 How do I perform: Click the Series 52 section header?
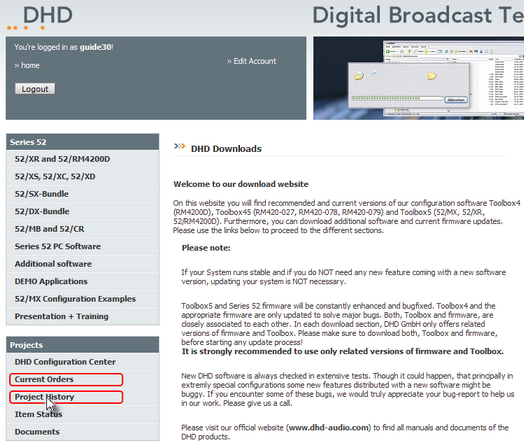(x=83, y=142)
